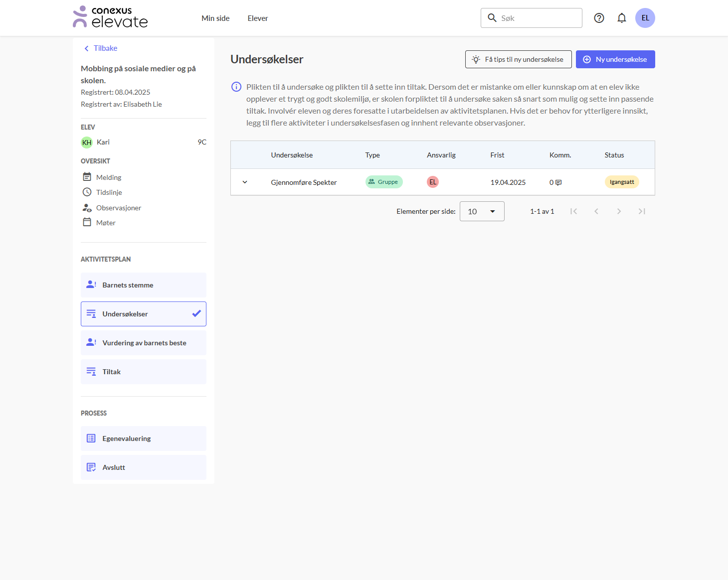
Task: Open the notifications bell
Action: coord(621,18)
